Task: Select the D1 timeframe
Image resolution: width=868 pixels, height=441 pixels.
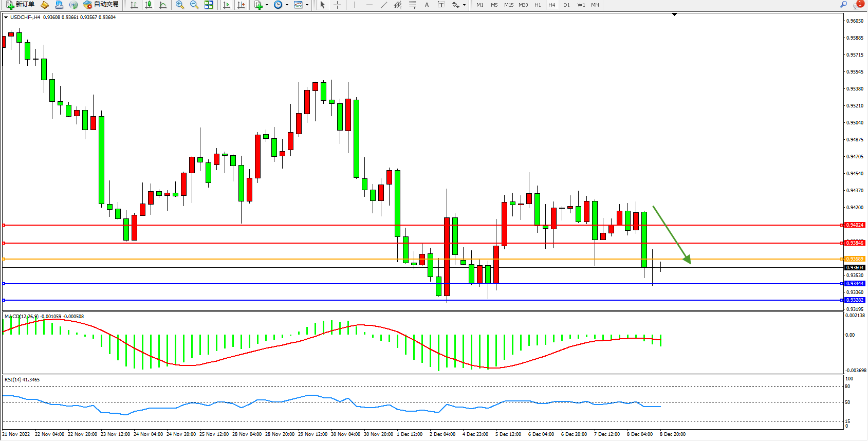Action: tap(566, 5)
